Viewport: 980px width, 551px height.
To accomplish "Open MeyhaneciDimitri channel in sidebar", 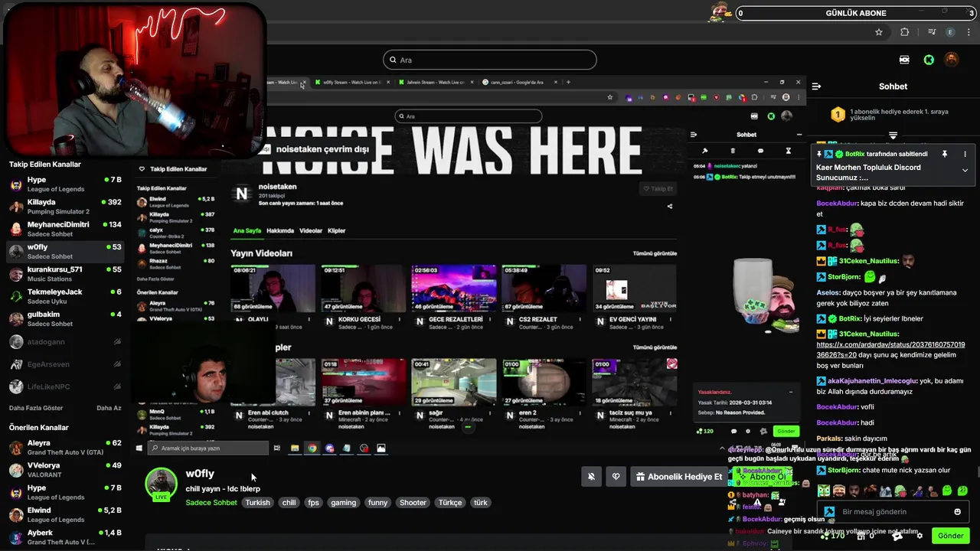I will [65, 229].
